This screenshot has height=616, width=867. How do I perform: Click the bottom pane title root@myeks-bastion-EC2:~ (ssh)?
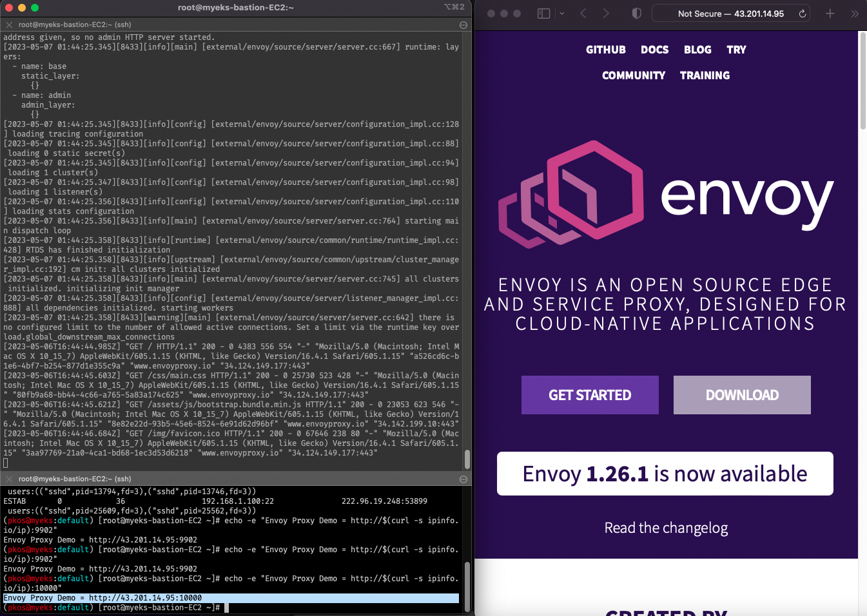click(x=75, y=479)
